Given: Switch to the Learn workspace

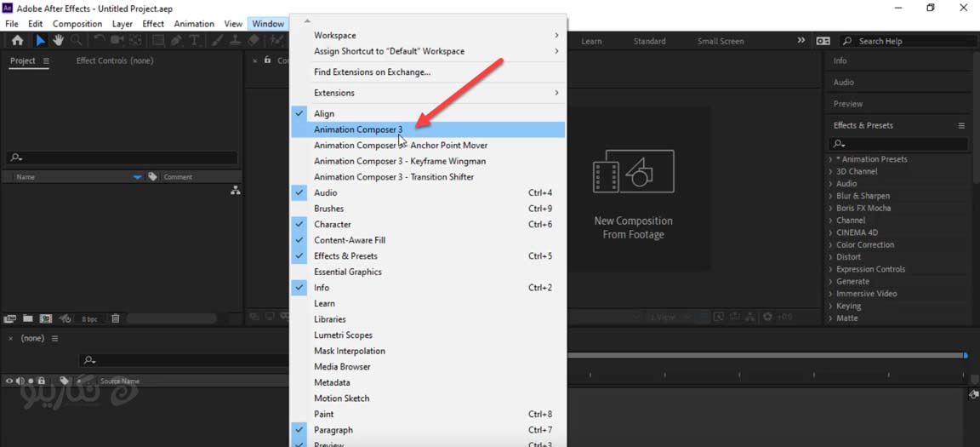Looking at the screenshot, I should (x=591, y=41).
